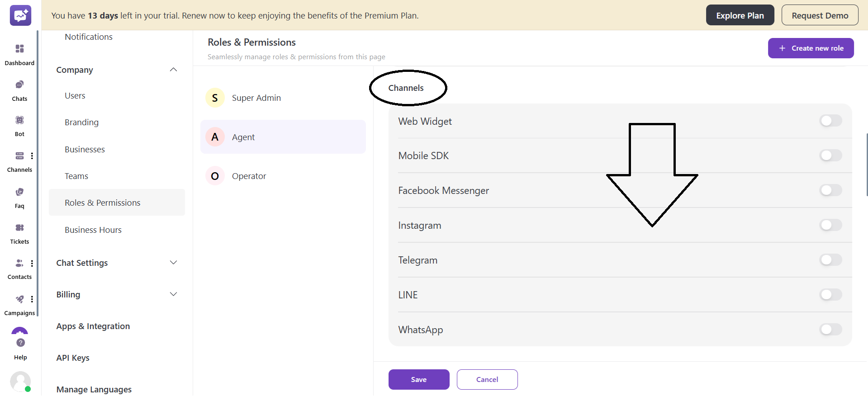Open the Contacts icon in sidebar
This screenshot has height=396, width=868.
[x=19, y=263]
